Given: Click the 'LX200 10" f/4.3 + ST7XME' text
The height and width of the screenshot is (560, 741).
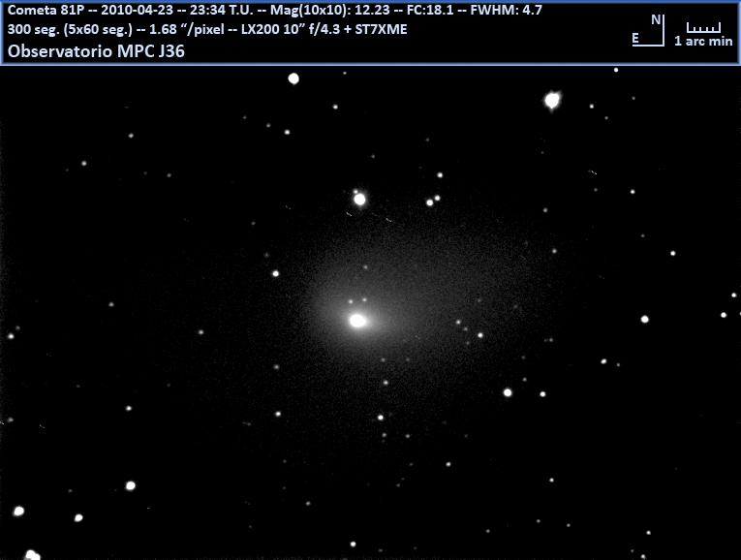Looking at the screenshot, I should pyautogui.click(x=324, y=29).
